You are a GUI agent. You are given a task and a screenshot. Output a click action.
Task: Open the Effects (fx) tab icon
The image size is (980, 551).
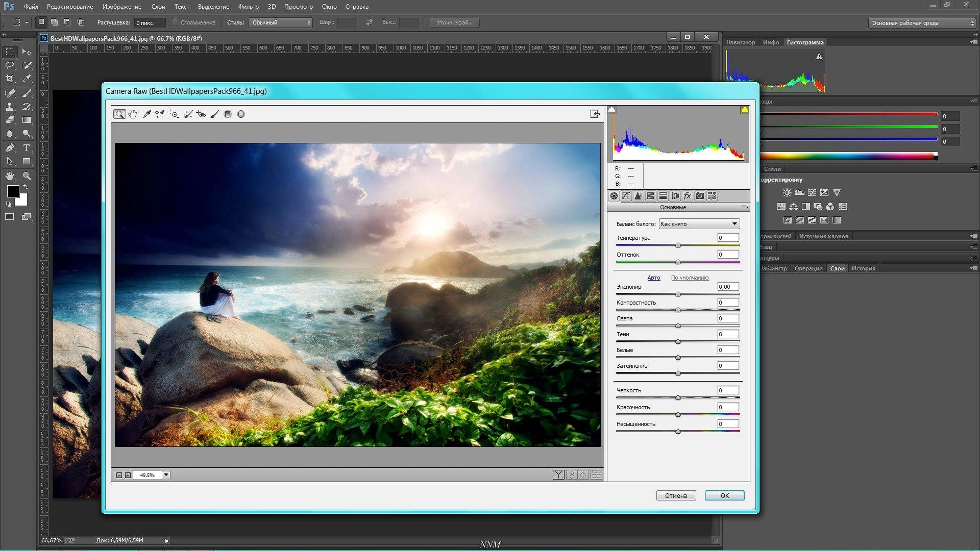click(x=688, y=196)
